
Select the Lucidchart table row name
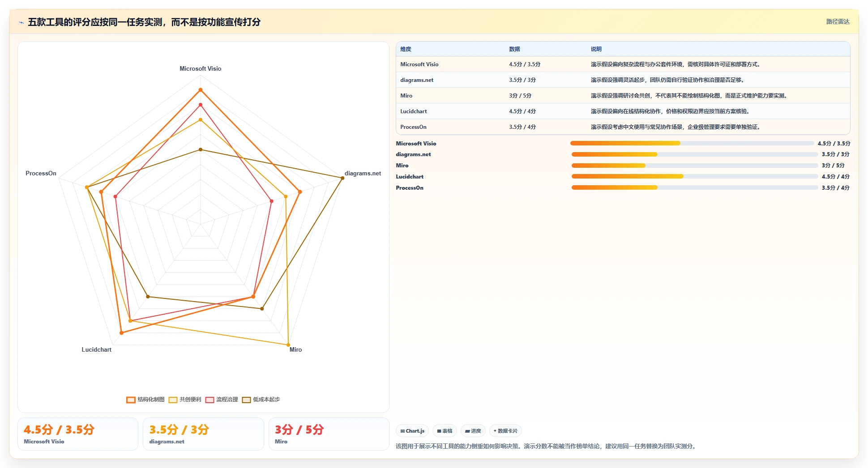point(414,111)
